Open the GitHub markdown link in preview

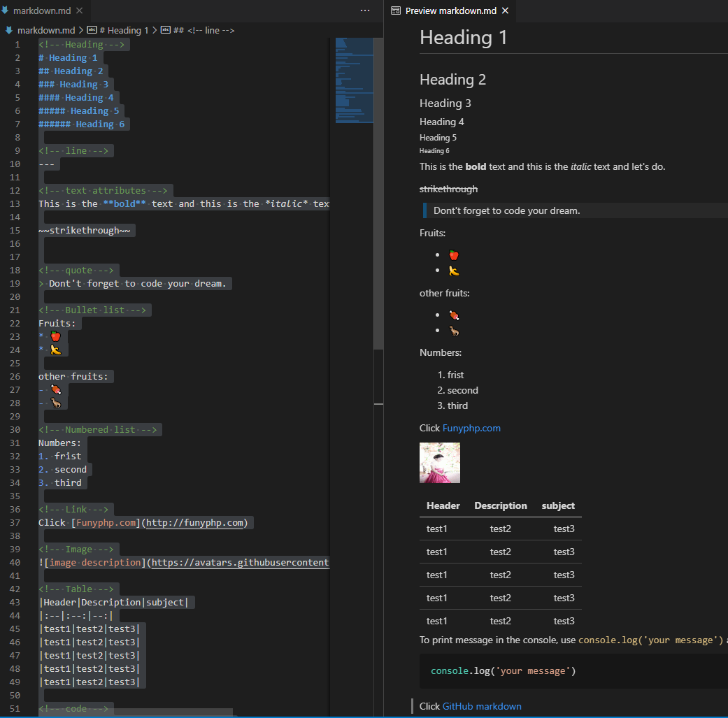pos(482,706)
